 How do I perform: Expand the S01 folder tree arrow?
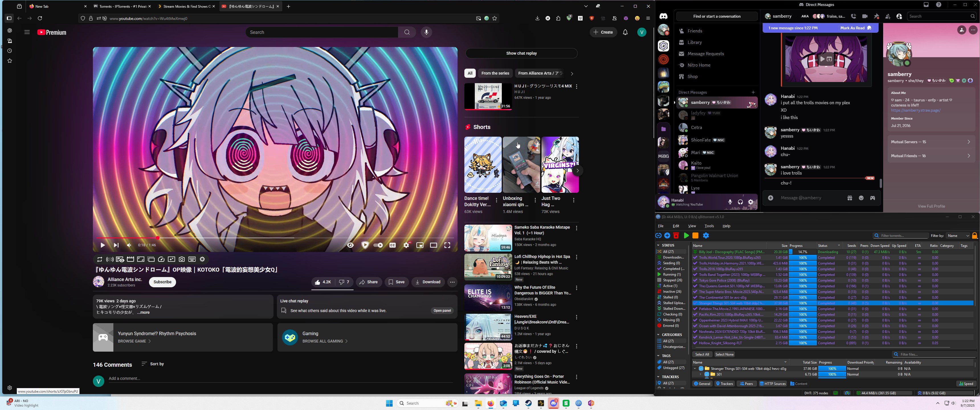[x=700, y=374]
